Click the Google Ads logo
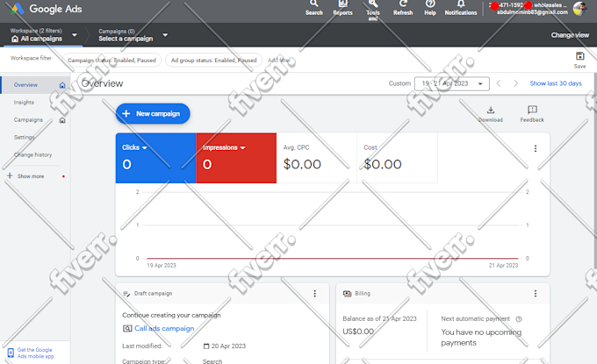 [x=18, y=9]
